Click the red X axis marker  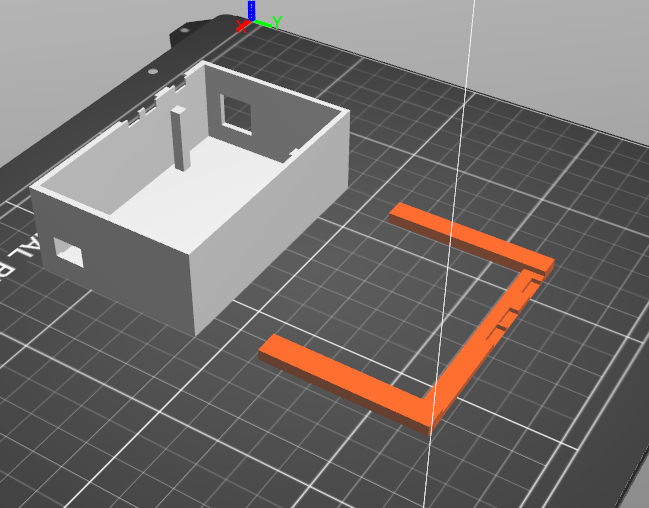241,26
